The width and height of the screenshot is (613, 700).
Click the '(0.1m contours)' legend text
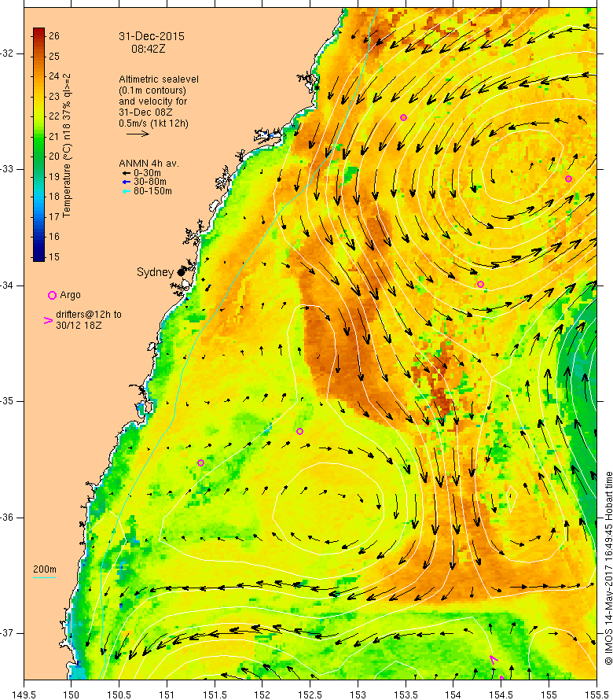point(152,90)
